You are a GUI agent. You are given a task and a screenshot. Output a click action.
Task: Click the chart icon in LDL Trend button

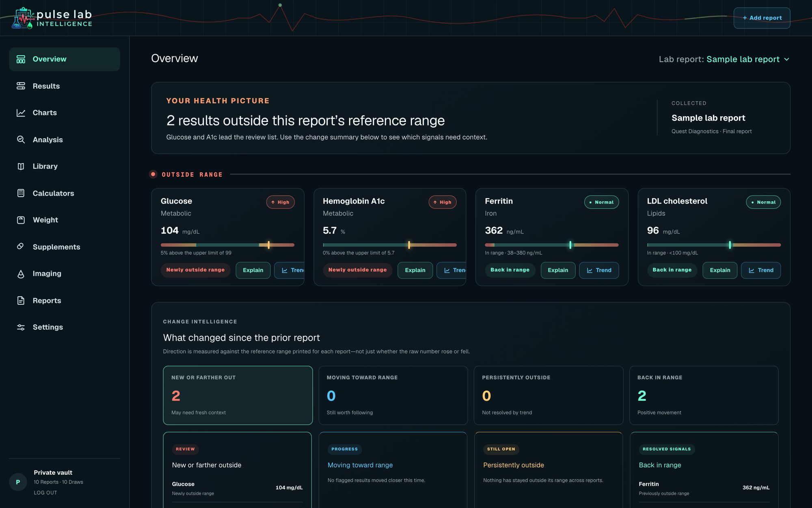(x=752, y=270)
